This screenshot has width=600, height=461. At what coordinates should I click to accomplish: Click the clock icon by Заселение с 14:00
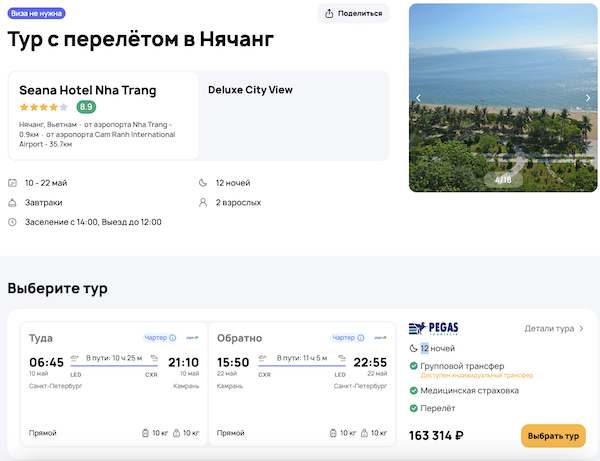tap(12, 222)
